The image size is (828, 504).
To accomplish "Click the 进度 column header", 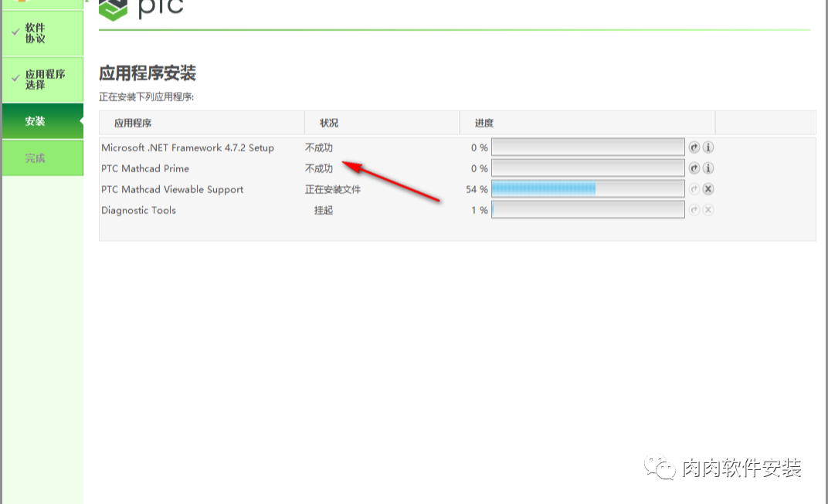I will (x=587, y=123).
